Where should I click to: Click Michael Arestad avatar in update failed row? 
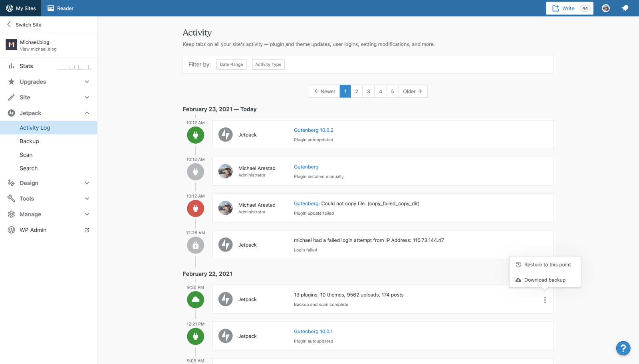(226, 208)
